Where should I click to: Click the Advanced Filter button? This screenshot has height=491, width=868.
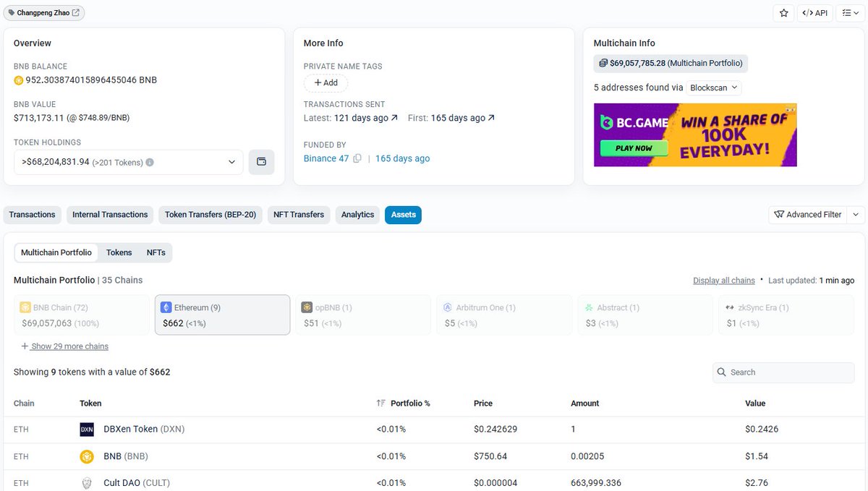click(808, 215)
